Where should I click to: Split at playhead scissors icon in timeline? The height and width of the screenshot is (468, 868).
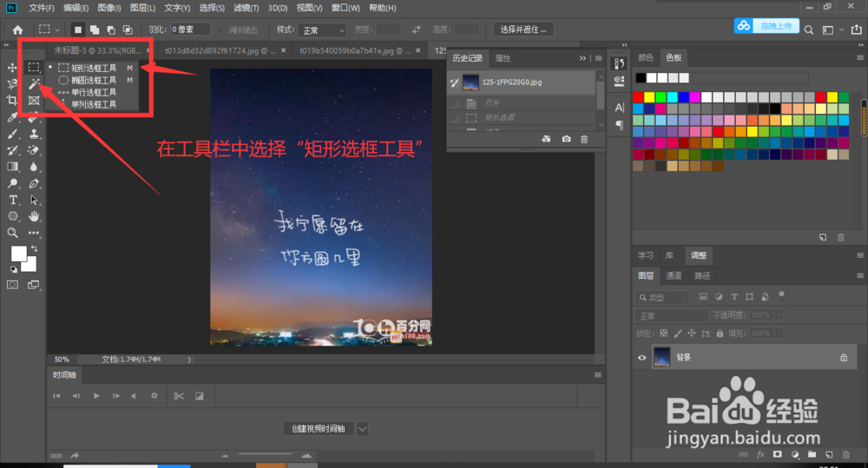click(x=178, y=396)
